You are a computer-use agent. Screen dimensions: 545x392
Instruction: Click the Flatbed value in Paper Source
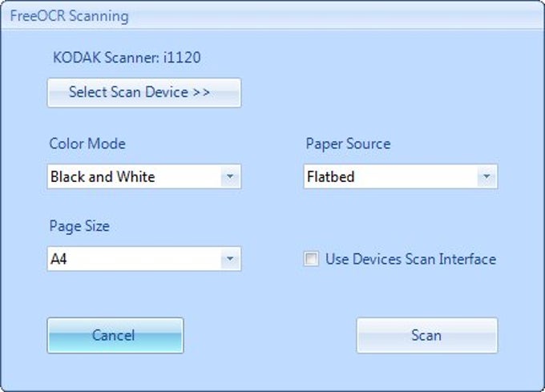click(x=331, y=176)
